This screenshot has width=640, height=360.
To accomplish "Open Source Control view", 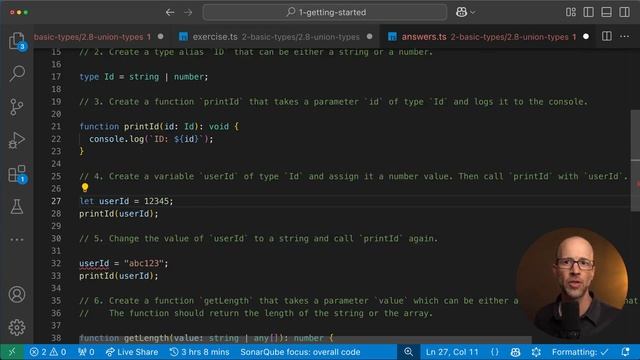I will coord(17,107).
